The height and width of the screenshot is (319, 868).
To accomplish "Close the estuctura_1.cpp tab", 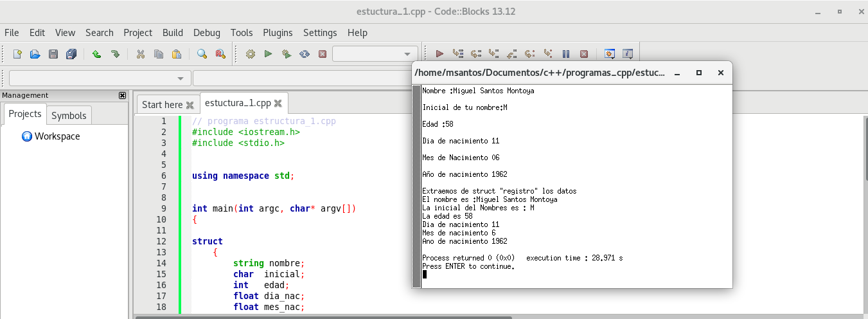I will pos(278,103).
